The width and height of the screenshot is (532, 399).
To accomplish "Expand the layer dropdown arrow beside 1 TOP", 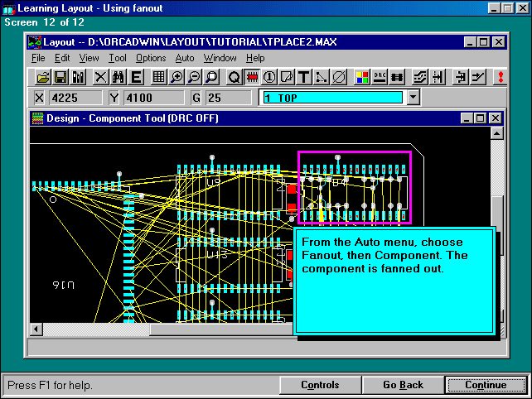I will tap(414, 98).
